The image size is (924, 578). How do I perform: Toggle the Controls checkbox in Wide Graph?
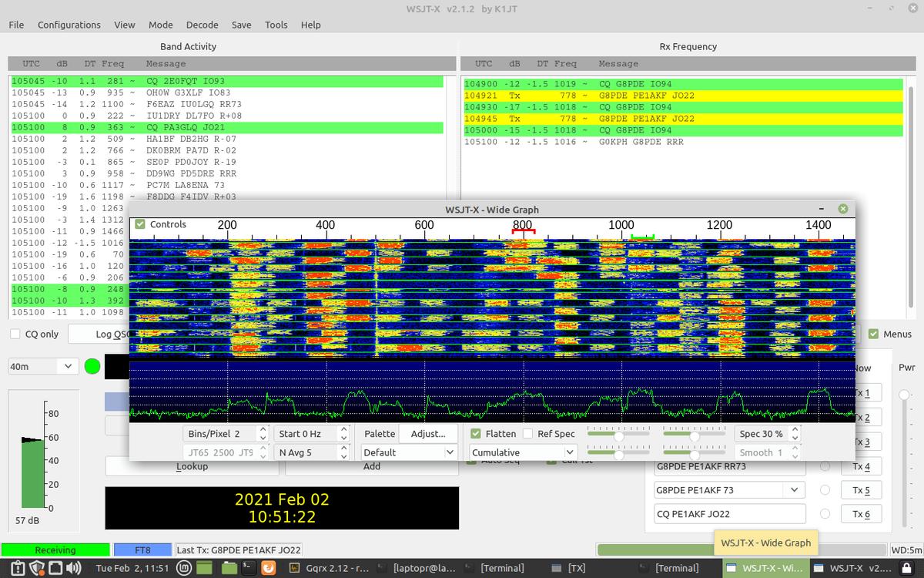tap(140, 224)
